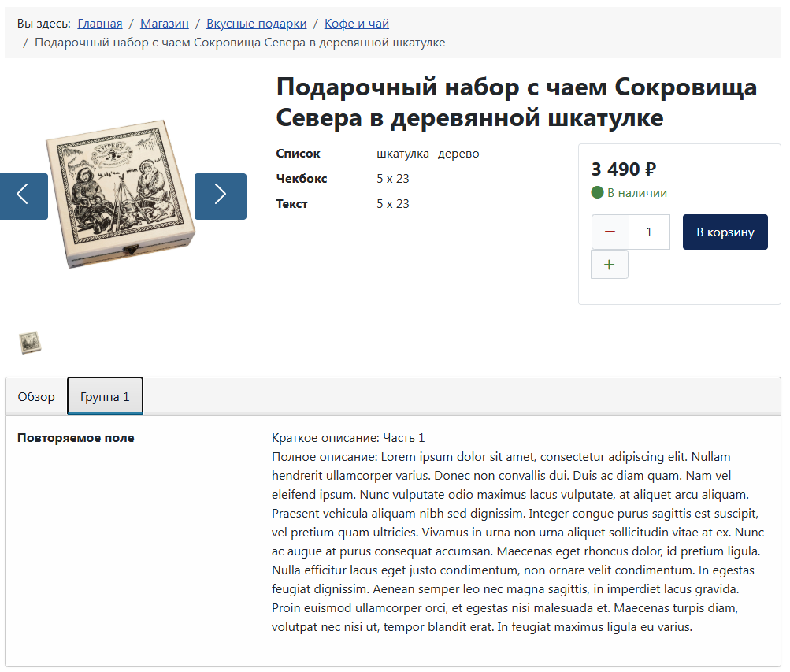This screenshot has width=790, height=672.
Task: Show the previous product image
Action: click(x=23, y=196)
